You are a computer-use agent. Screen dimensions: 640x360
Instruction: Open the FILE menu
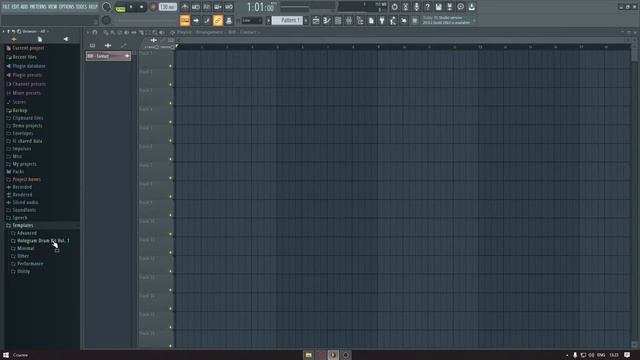(6, 7)
